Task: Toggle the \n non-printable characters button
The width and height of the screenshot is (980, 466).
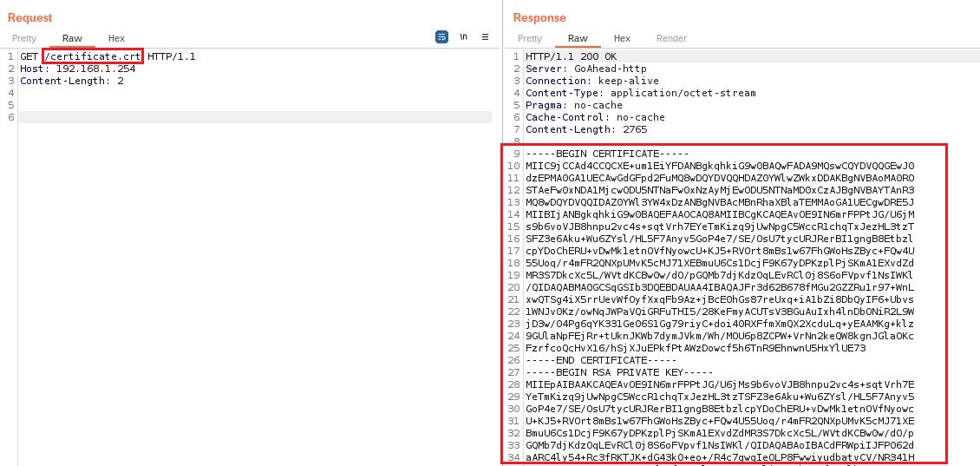Action: 464,37
